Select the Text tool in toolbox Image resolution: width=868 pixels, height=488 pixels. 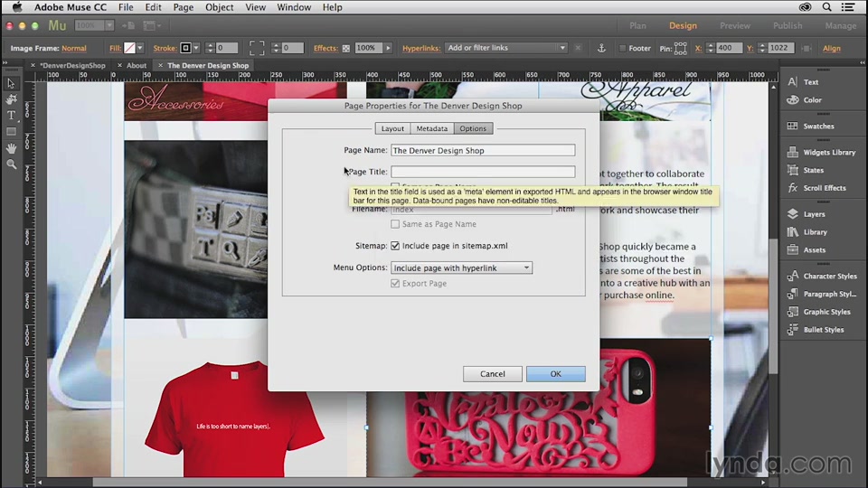(x=11, y=116)
